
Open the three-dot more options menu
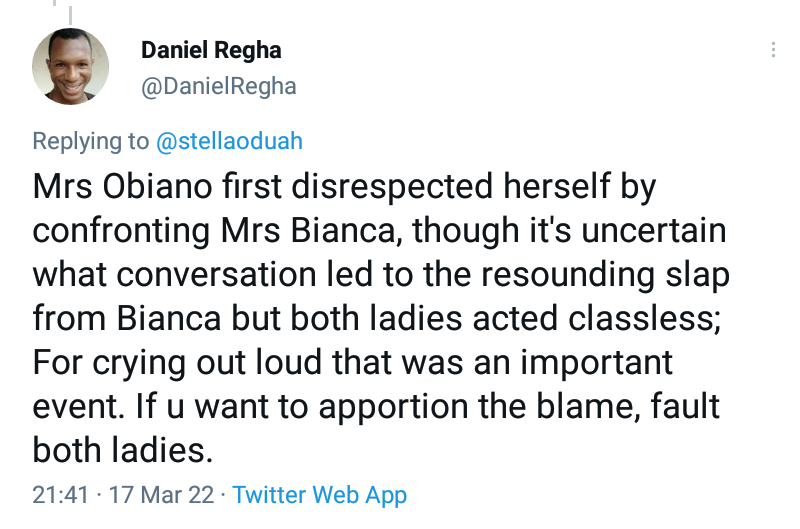(773, 51)
